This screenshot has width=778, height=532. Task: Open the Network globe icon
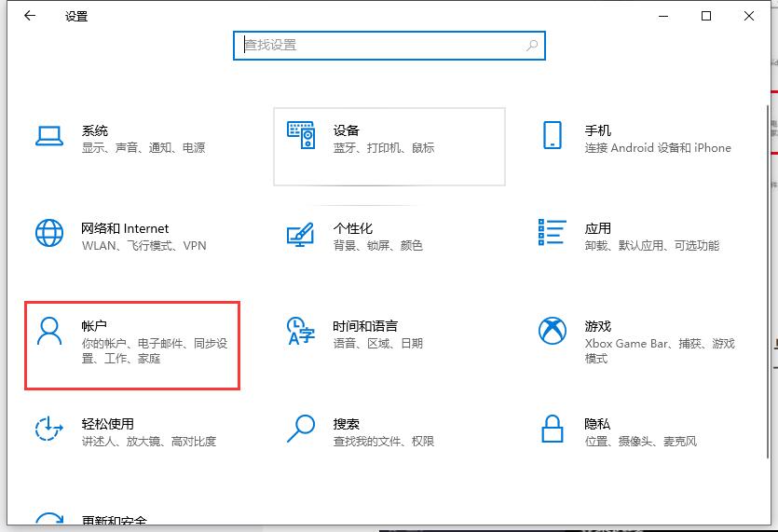click(x=49, y=233)
